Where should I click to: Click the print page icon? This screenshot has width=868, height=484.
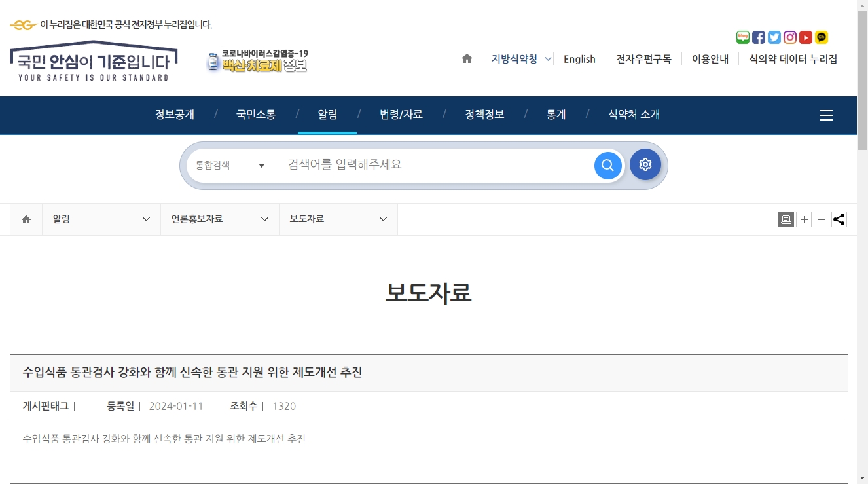click(786, 219)
